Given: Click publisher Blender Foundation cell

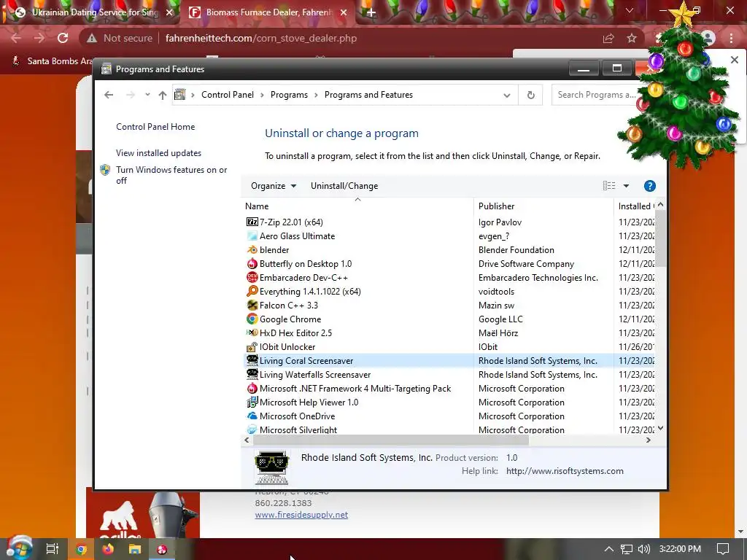Looking at the screenshot, I should click(516, 250).
